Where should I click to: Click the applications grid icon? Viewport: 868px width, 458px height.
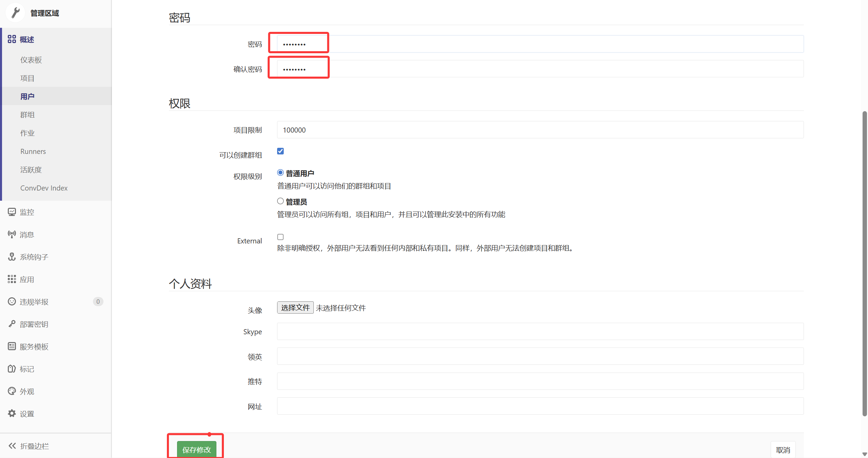(x=12, y=279)
